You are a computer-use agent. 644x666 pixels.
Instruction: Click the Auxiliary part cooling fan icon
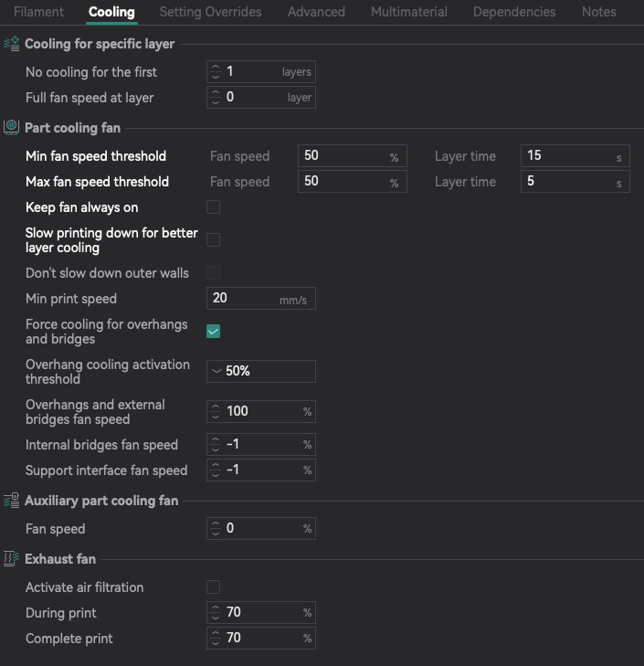(12, 501)
